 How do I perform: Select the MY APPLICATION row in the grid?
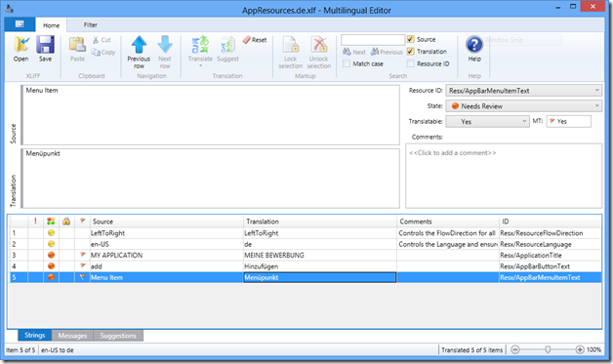[305, 255]
